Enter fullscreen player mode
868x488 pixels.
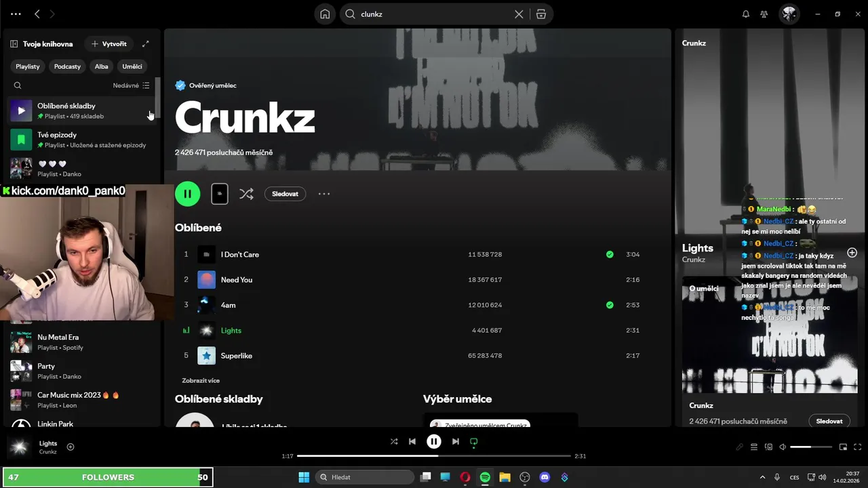[x=858, y=447]
